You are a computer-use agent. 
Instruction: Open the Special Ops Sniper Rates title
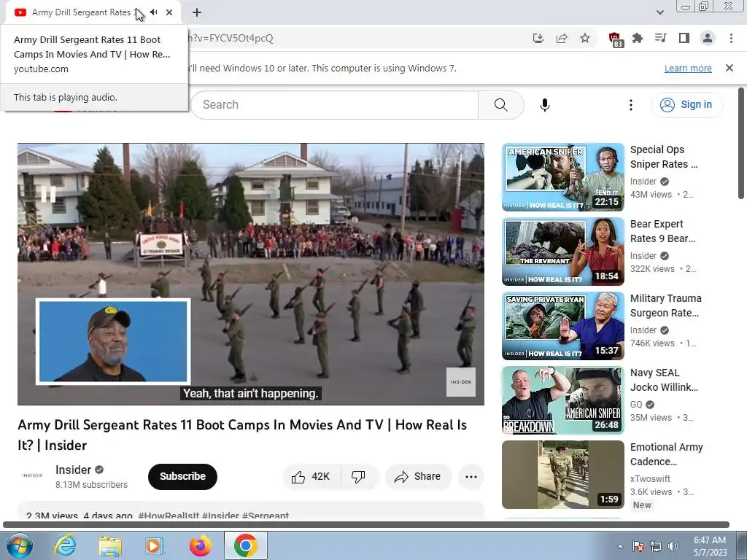tap(664, 157)
